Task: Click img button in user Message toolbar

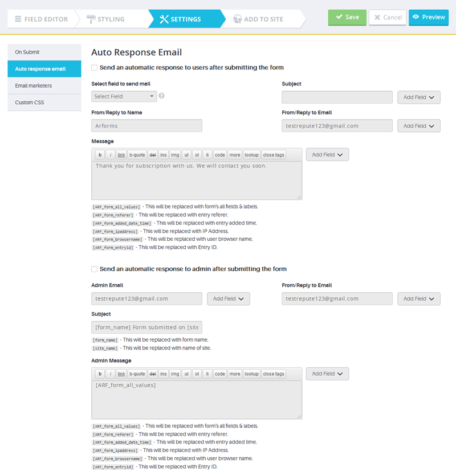Action: tap(175, 155)
